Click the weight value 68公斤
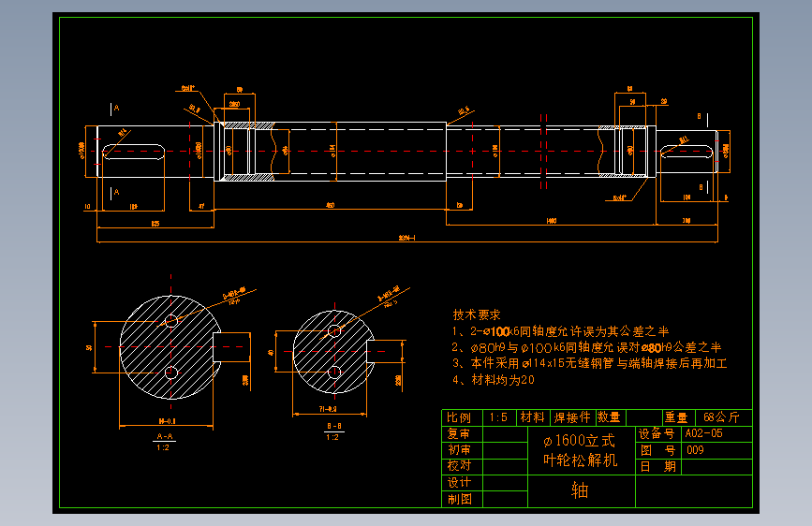 click(721, 417)
